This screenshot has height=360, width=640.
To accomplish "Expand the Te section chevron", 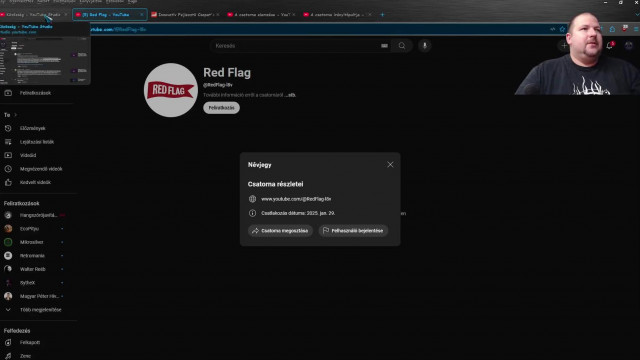I will pos(16,115).
